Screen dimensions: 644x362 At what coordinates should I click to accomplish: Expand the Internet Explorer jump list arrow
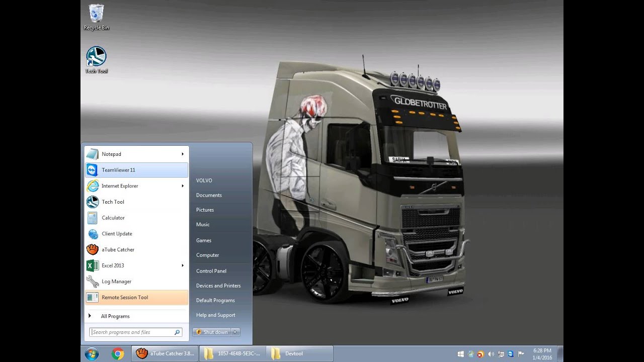click(183, 186)
